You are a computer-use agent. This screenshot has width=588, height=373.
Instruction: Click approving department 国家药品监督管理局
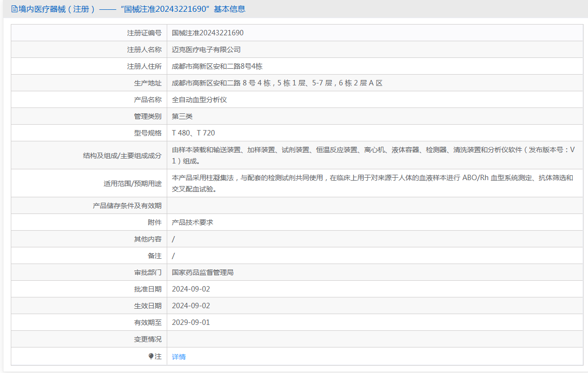[203, 272]
